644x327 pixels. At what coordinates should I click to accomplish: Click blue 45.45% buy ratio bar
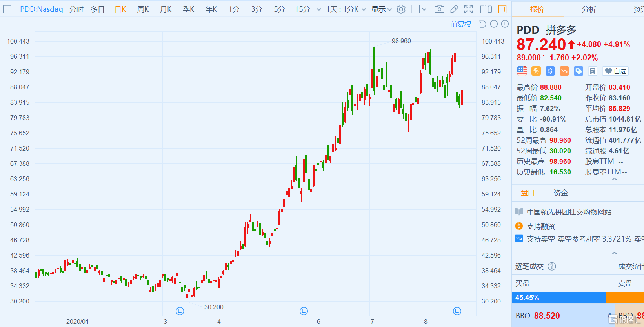558,298
